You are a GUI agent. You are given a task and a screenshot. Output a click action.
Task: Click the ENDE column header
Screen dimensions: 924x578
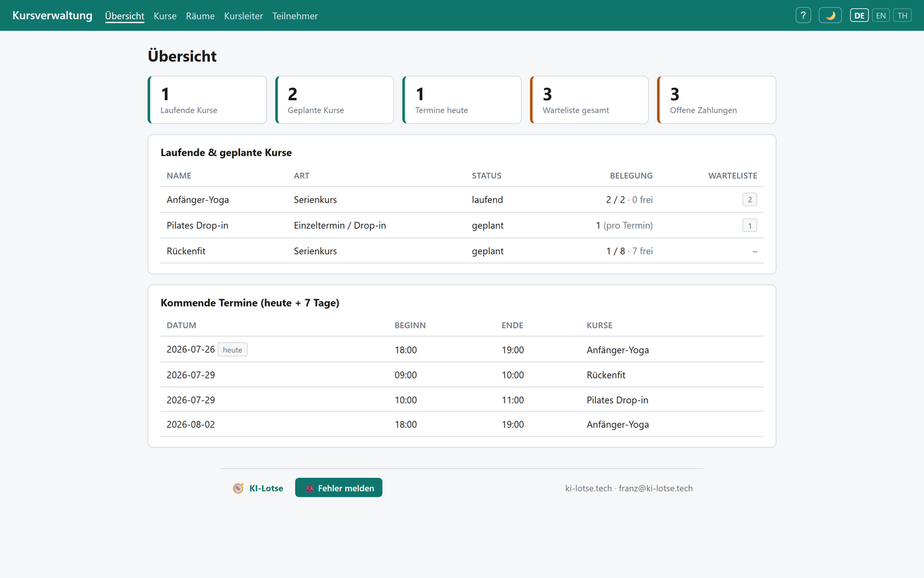point(512,326)
